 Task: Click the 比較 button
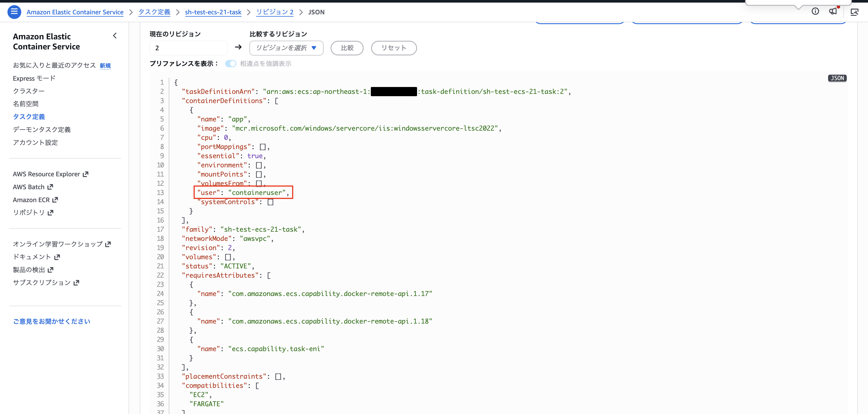tap(347, 48)
